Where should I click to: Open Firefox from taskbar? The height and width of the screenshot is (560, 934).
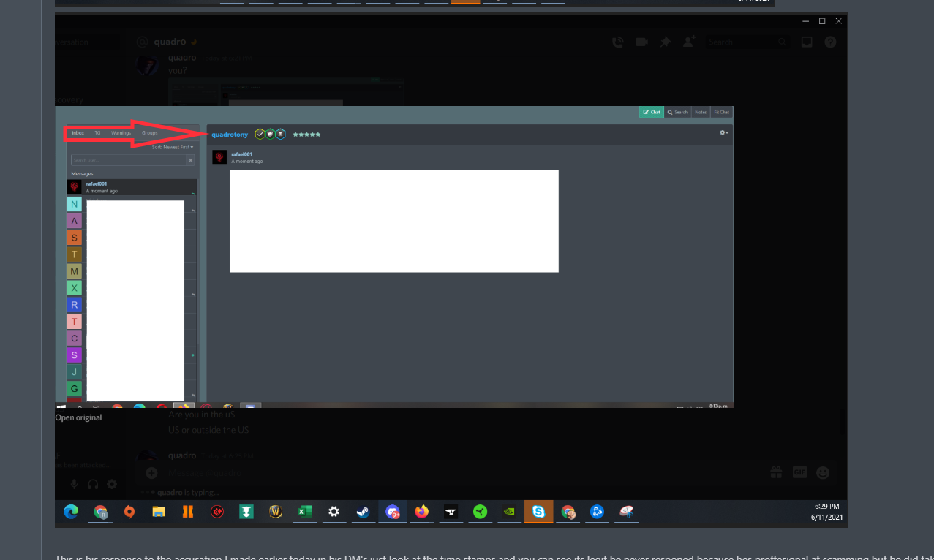[422, 512]
